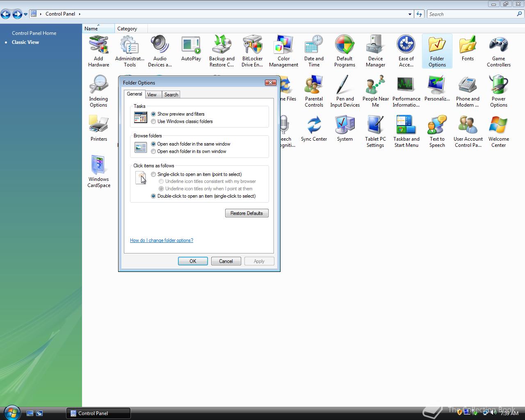The height and width of the screenshot is (420, 525).
Task: Select Use Windows classic folders option
Action: tap(182, 121)
